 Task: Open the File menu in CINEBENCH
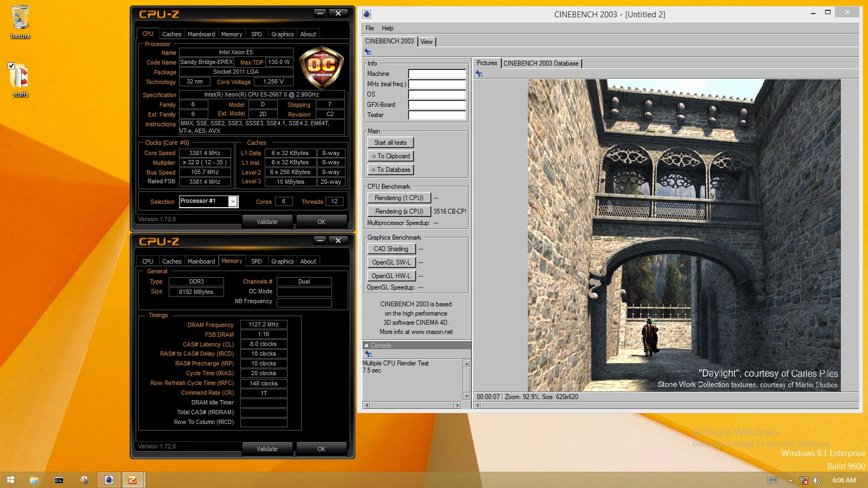[369, 28]
